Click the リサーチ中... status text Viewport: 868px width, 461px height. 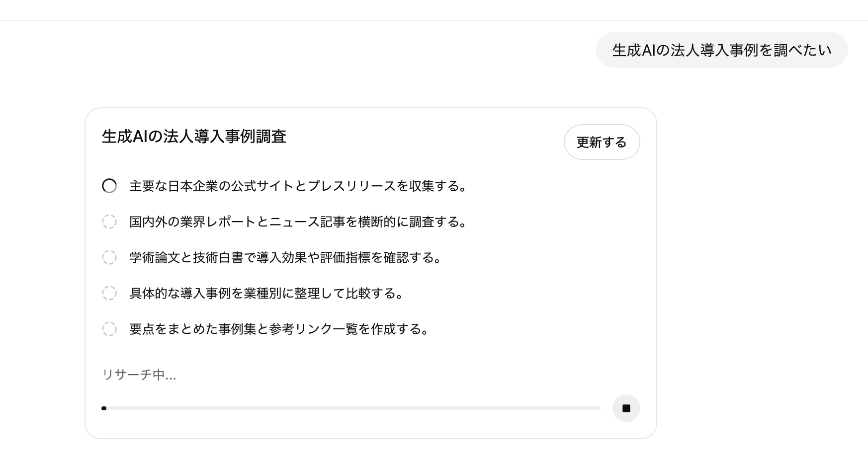139,375
